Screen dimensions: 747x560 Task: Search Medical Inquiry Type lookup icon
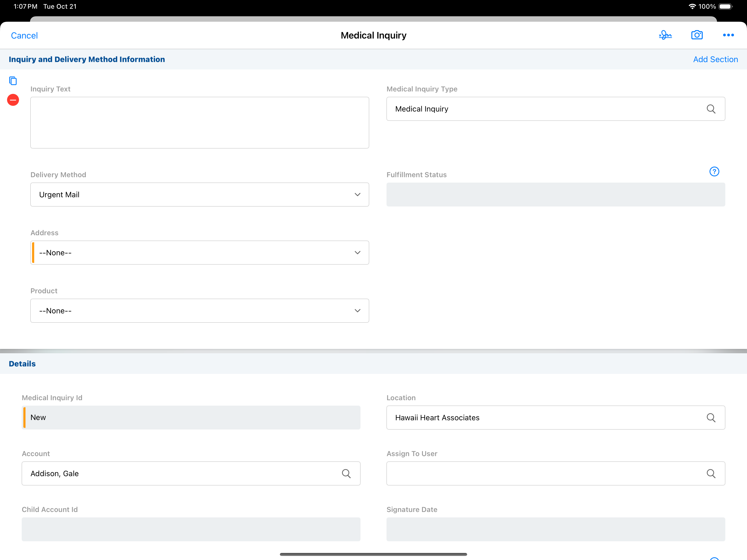711,109
